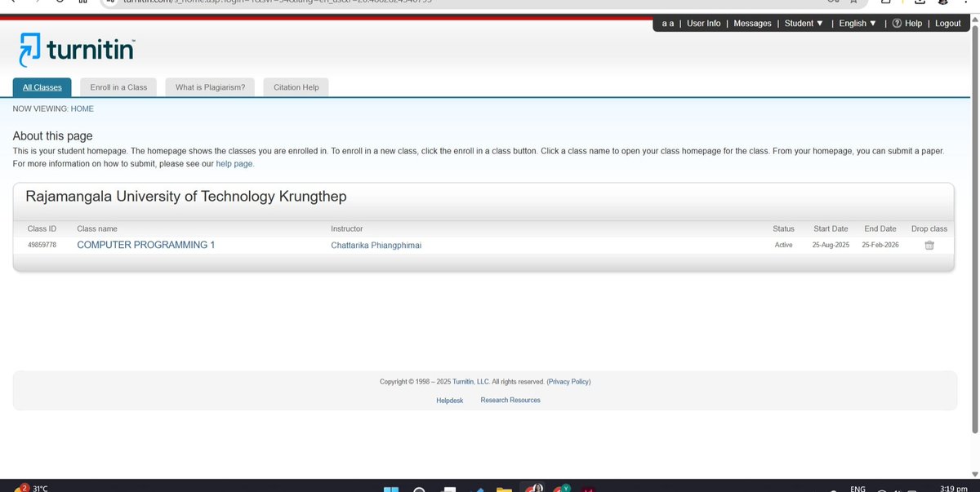Open the English language dropdown

point(857,24)
